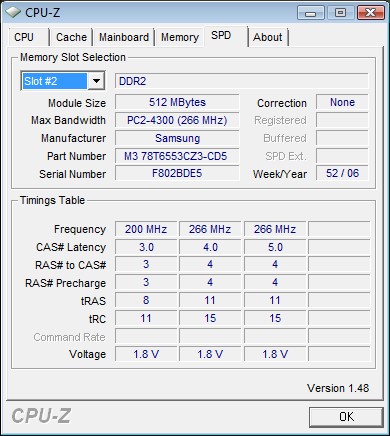Go to the Mainboard tab
The height and width of the screenshot is (436, 390).
pyautogui.click(x=124, y=37)
